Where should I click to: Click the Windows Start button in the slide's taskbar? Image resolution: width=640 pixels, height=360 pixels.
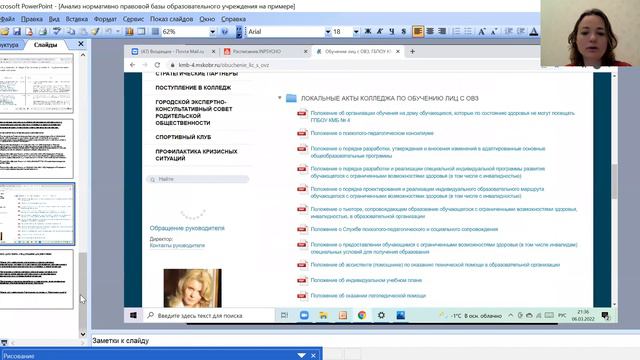(133, 316)
